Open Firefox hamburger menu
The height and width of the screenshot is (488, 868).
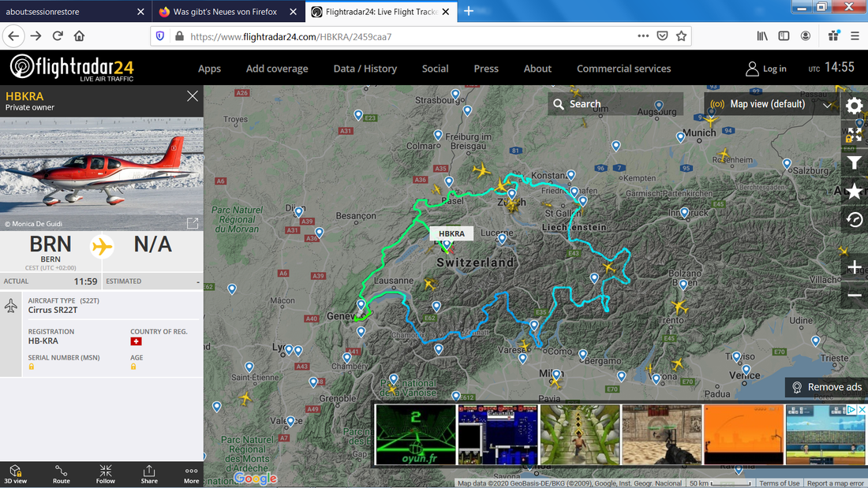tap(855, 36)
